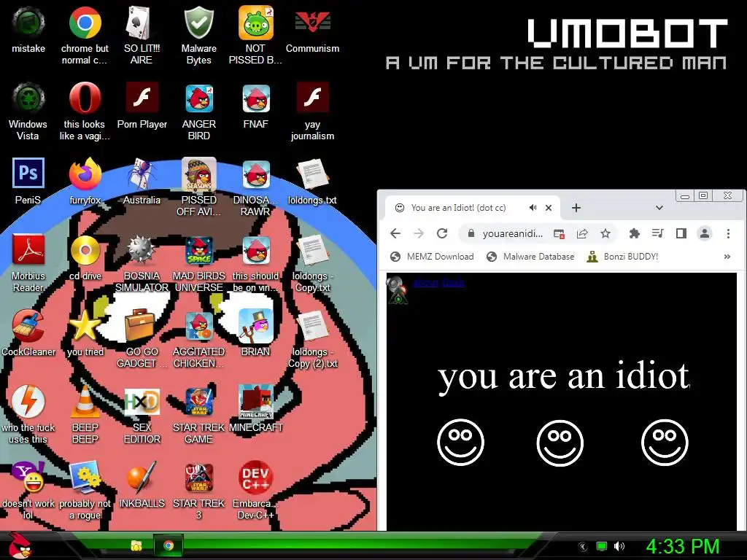Open the 'mistake' recycle bin desktop icon
The height and width of the screenshot is (560, 747).
(28, 23)
